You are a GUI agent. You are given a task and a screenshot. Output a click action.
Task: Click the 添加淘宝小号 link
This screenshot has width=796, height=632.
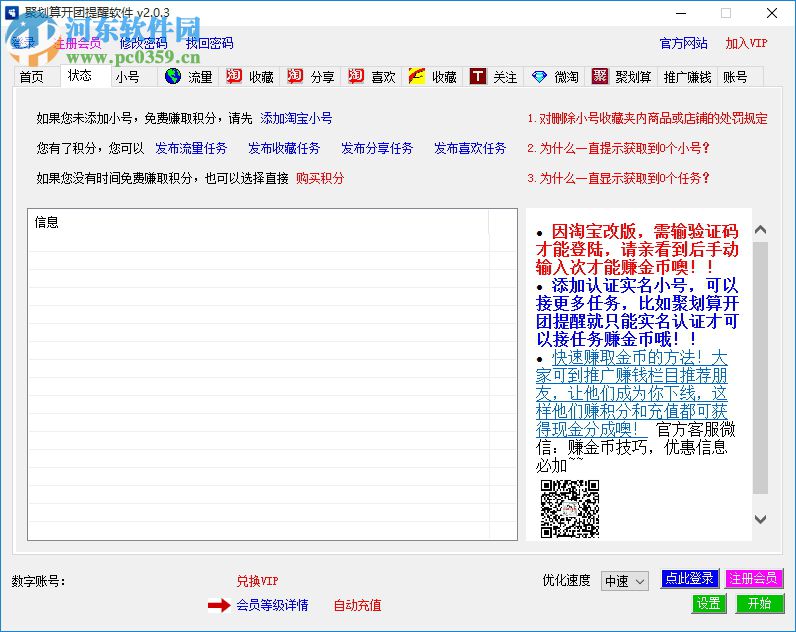pyautogui.click(x=296, y=118)
